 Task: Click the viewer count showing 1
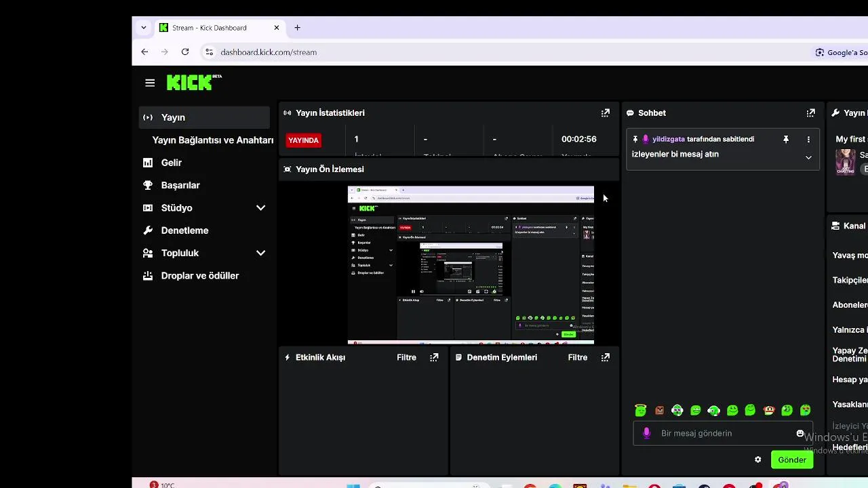click(x=356, y=139)
